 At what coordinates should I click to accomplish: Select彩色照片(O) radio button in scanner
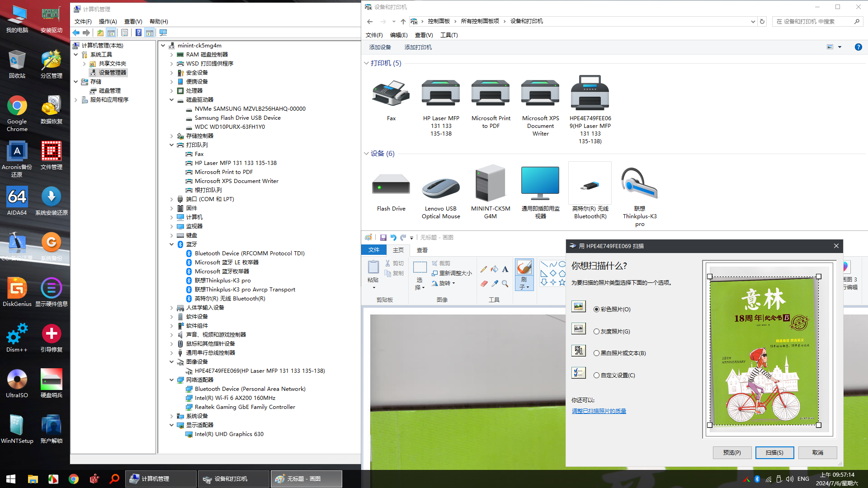tap(596, 309)
